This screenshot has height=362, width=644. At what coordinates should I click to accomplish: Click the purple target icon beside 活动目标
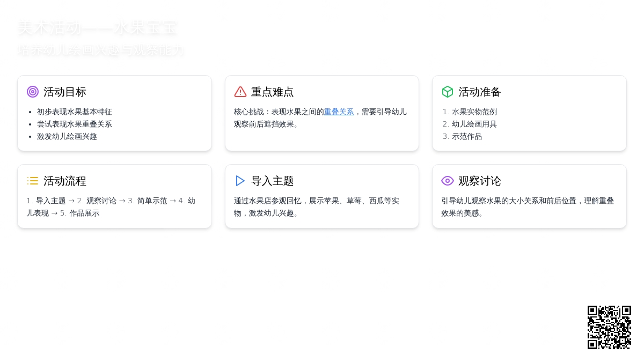[x=33, y=92]
